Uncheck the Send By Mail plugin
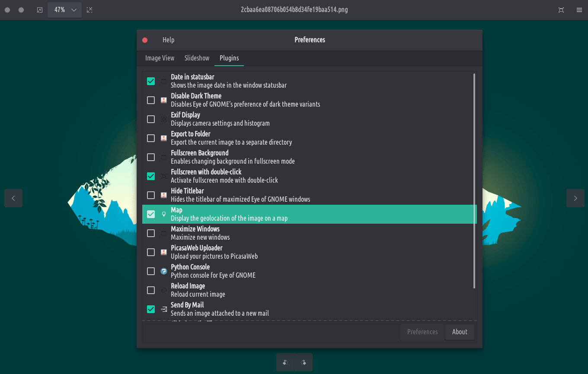This screenshot has width=588, height=374. 151,309
